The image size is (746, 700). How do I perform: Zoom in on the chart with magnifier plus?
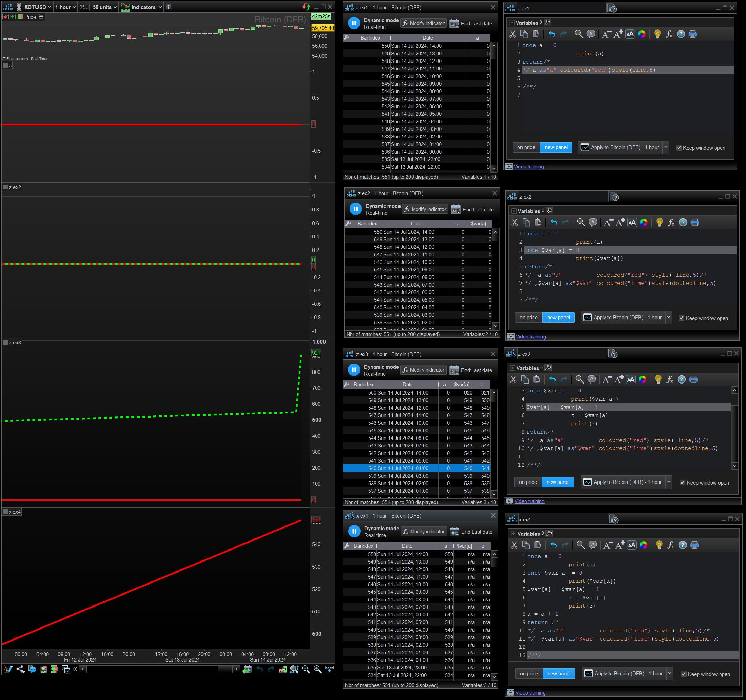pos(317,669)
